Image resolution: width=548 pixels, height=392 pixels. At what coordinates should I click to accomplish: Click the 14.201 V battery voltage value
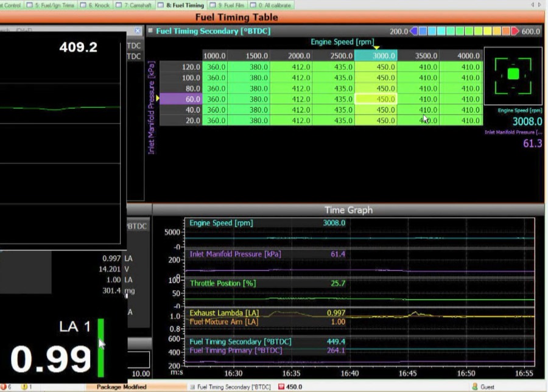110,269
